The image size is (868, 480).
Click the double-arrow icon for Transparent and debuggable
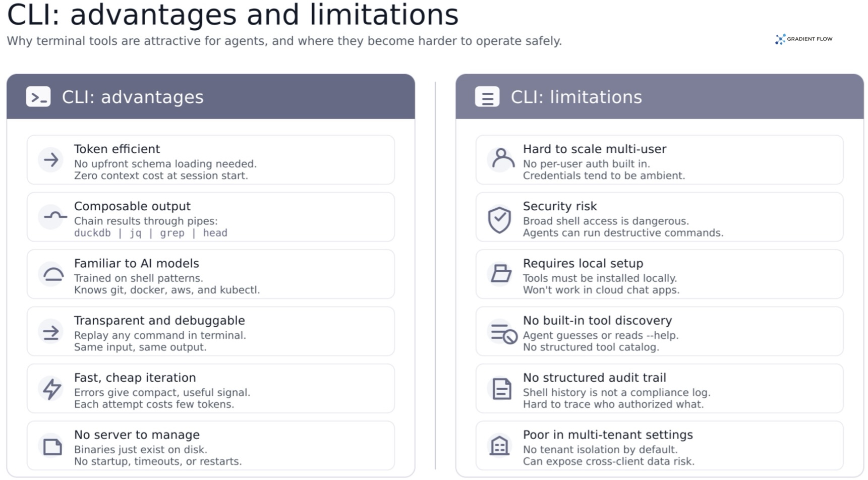pyautogui.click(x=51, y=332)
